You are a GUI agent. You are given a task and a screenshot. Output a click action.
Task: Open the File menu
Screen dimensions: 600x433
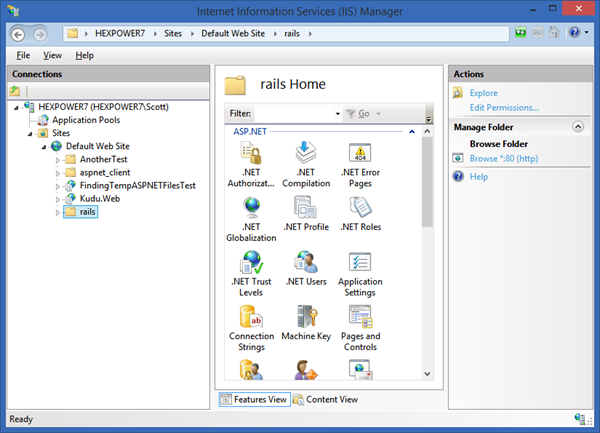(23, 55)
